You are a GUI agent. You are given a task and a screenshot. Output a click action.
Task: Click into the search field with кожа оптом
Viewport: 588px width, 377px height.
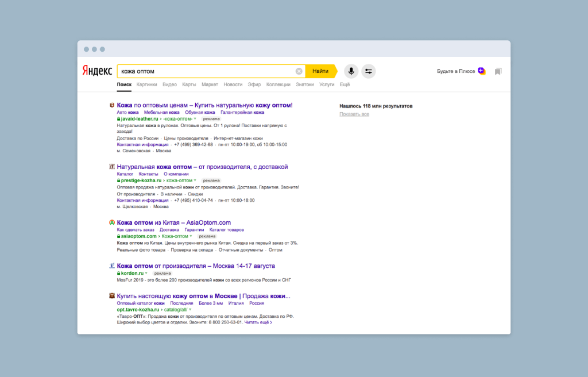pos(207,71)
